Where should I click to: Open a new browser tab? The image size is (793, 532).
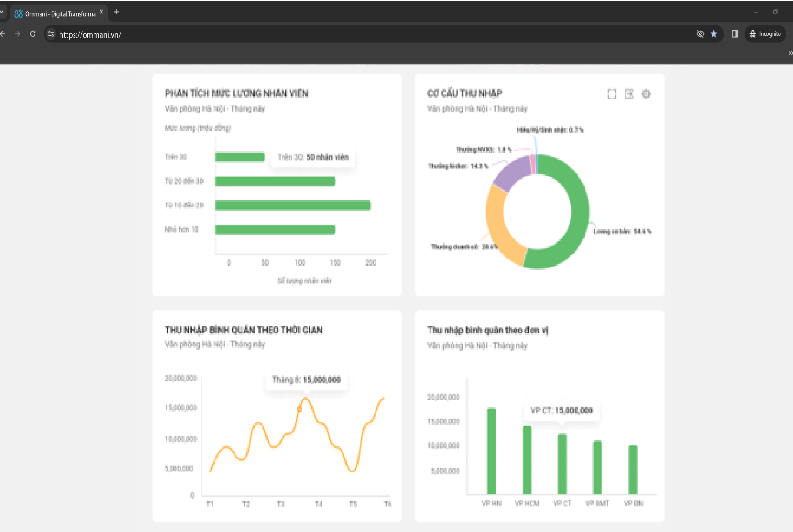pos(116,12)
